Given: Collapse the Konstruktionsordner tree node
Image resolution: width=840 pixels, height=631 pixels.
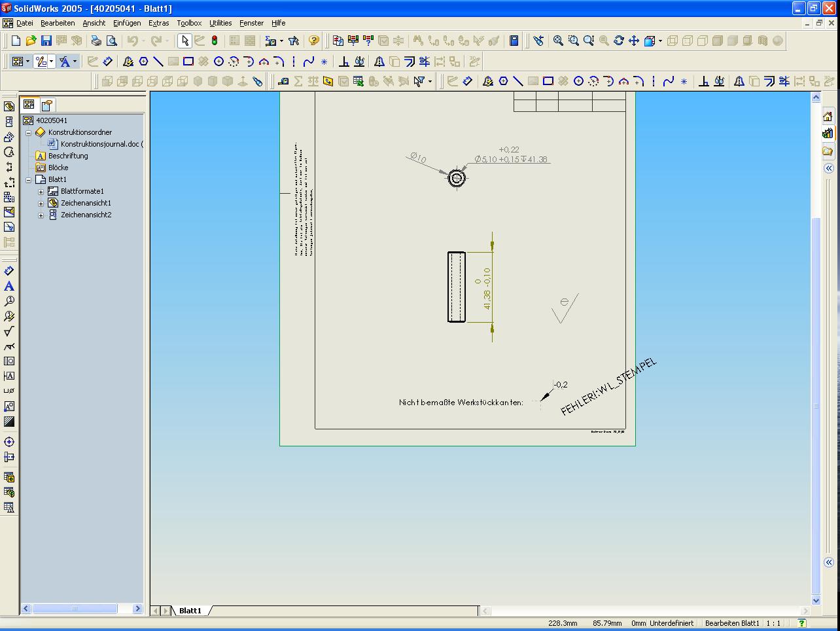Looking at the screenshot, I should click(29, 133).
